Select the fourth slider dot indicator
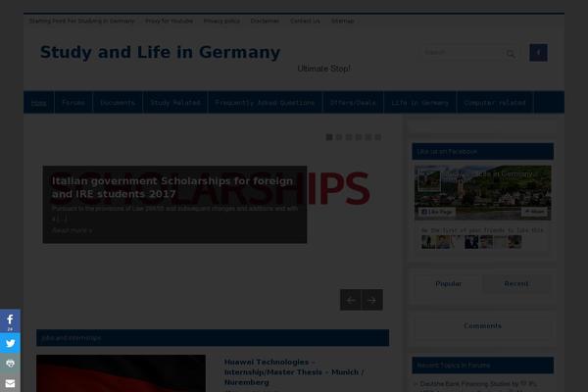 click(x=359, y=137)
